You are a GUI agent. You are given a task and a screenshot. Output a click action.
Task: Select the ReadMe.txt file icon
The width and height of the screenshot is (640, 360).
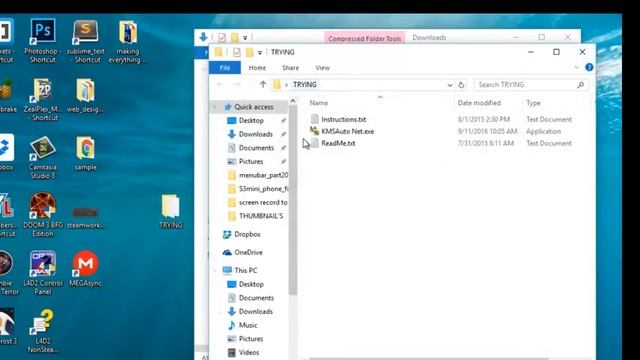coord(315,143)
